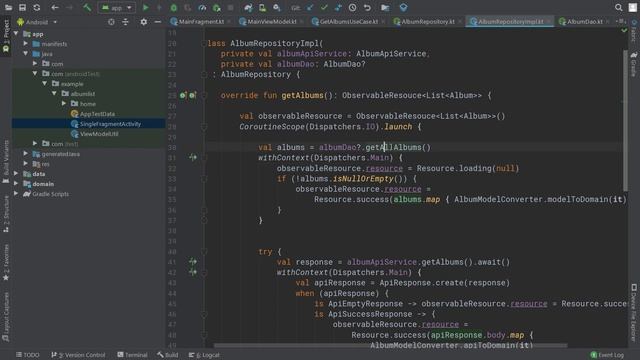
Task: Toggle the Device File Explorer panel
Action: pos(633,312)
